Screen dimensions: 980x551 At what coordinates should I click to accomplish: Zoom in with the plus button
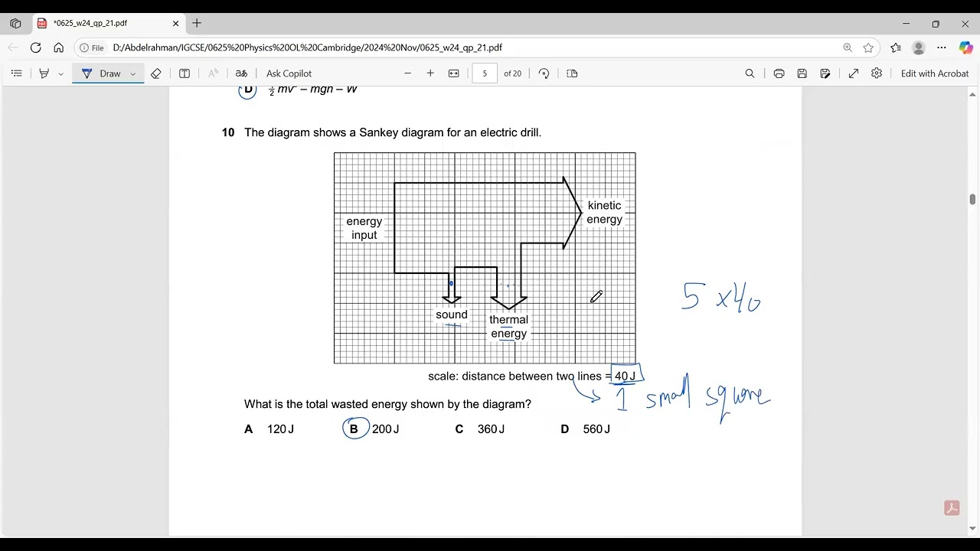click(430, 73)
